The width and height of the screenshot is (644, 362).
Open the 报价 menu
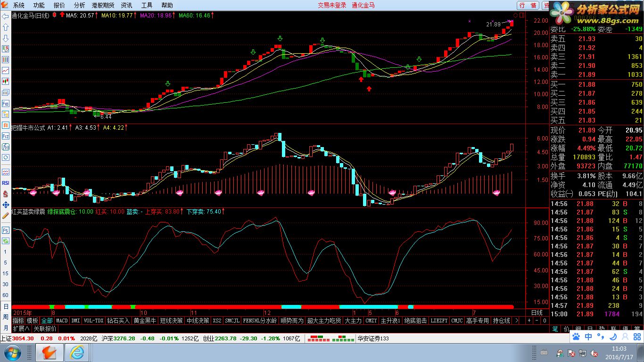point(59,5)
